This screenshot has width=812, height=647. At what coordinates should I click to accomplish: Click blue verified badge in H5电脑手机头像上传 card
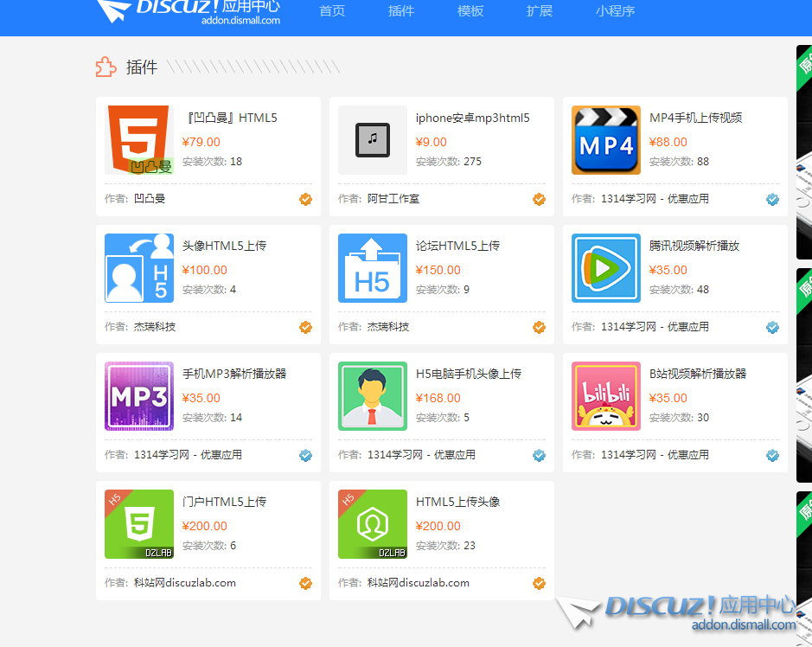[x=539, y=455]
